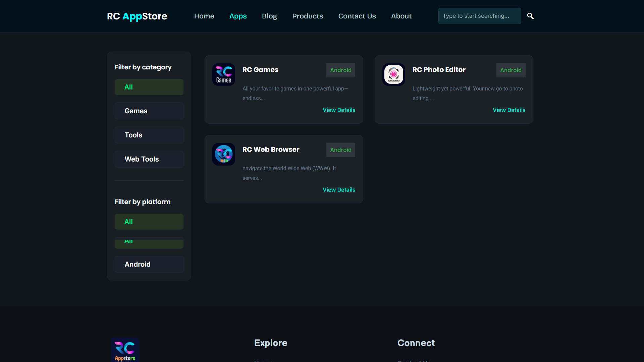Open the RC Photo Editor app icon
Image resolution: width=644 pixels, height=362 pixels.
click(393, 74)
